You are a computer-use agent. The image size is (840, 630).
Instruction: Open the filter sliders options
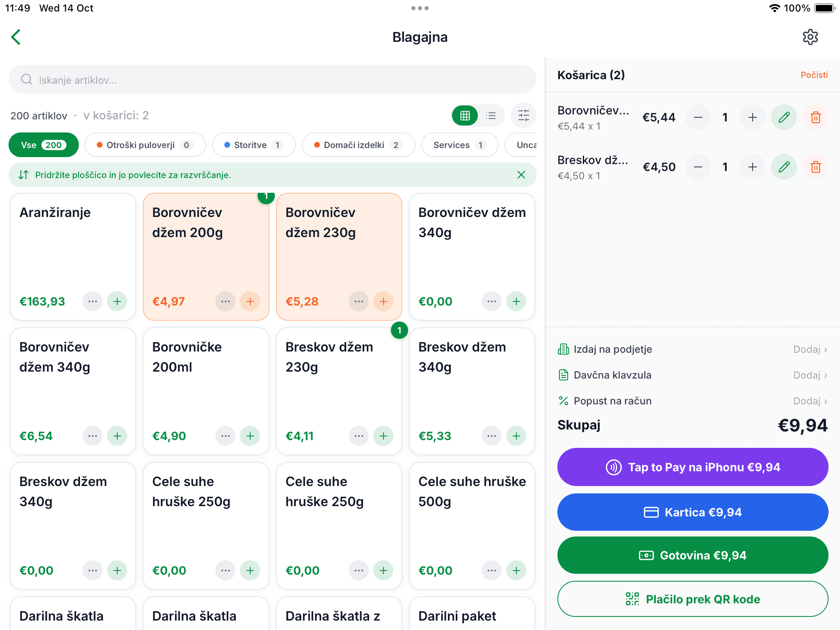tap(523, 115)
